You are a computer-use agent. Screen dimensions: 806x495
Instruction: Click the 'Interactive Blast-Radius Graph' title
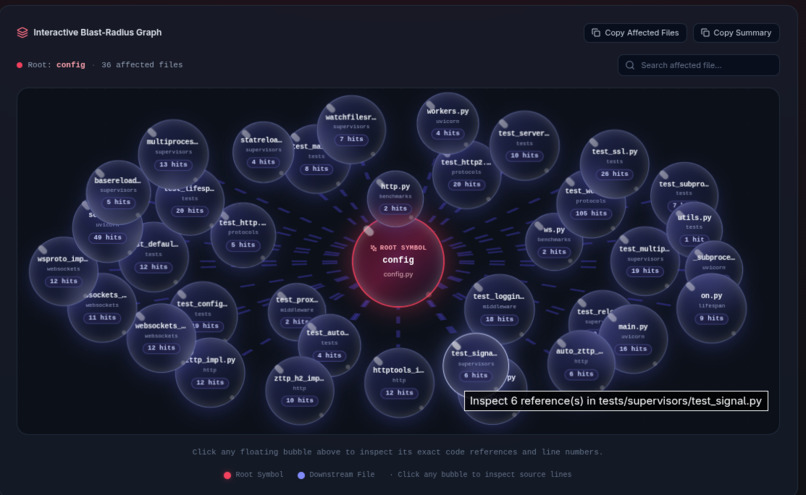tap(97, 32)
